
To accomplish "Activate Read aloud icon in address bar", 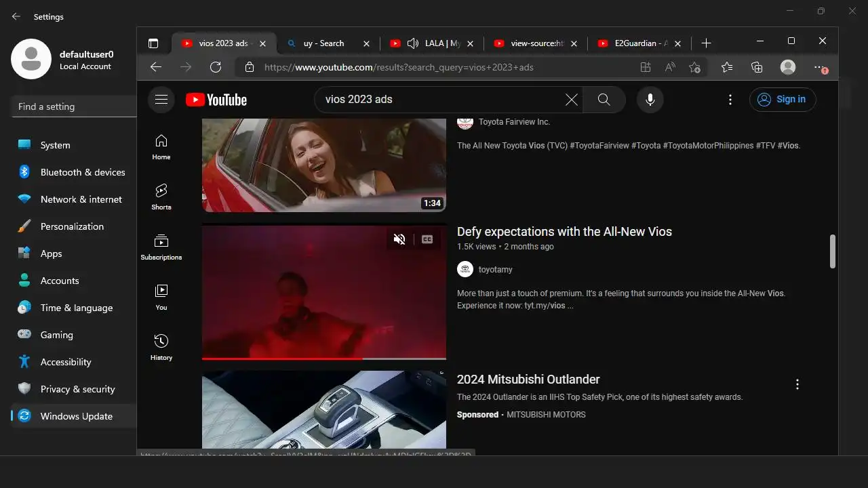I will (670, 67).
